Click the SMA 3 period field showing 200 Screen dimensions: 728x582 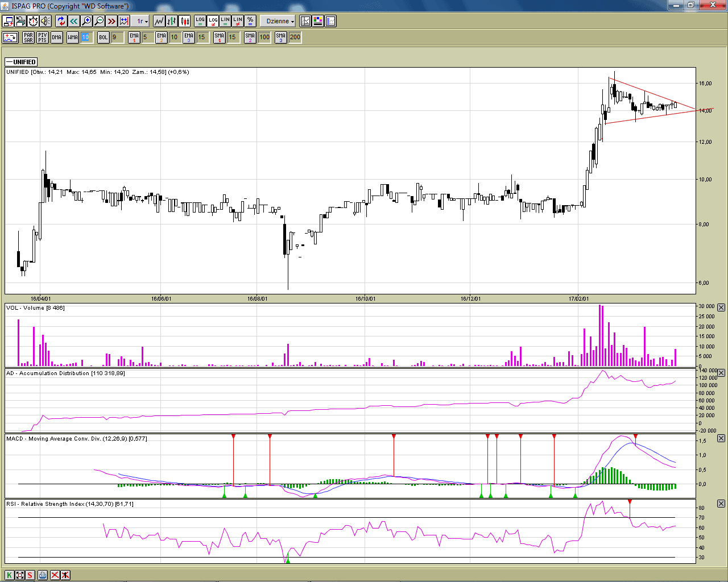(295, 38)
